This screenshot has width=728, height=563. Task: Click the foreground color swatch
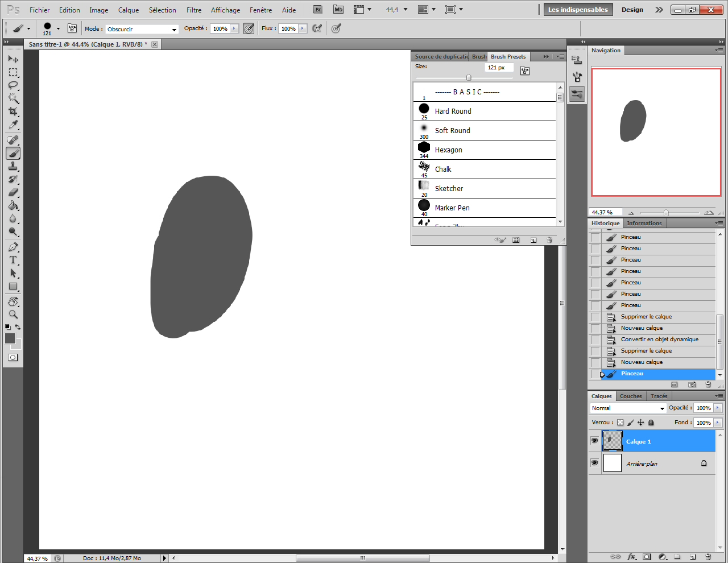10,338
